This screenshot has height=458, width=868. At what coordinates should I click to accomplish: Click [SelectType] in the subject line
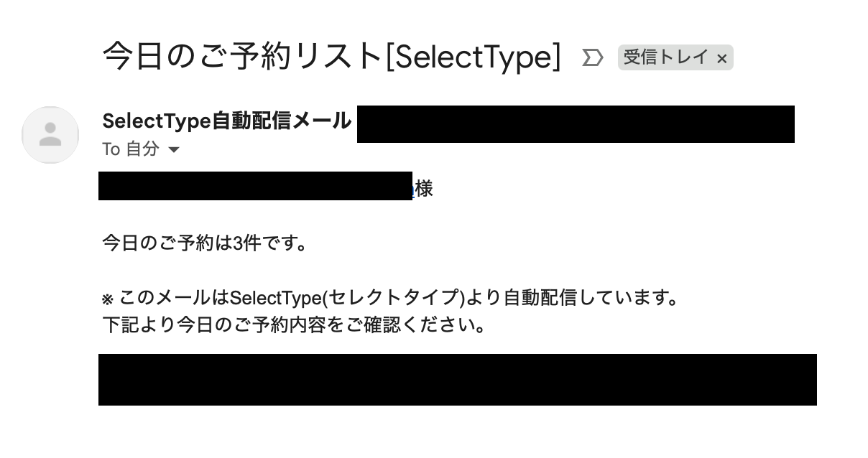click(473, 56)
